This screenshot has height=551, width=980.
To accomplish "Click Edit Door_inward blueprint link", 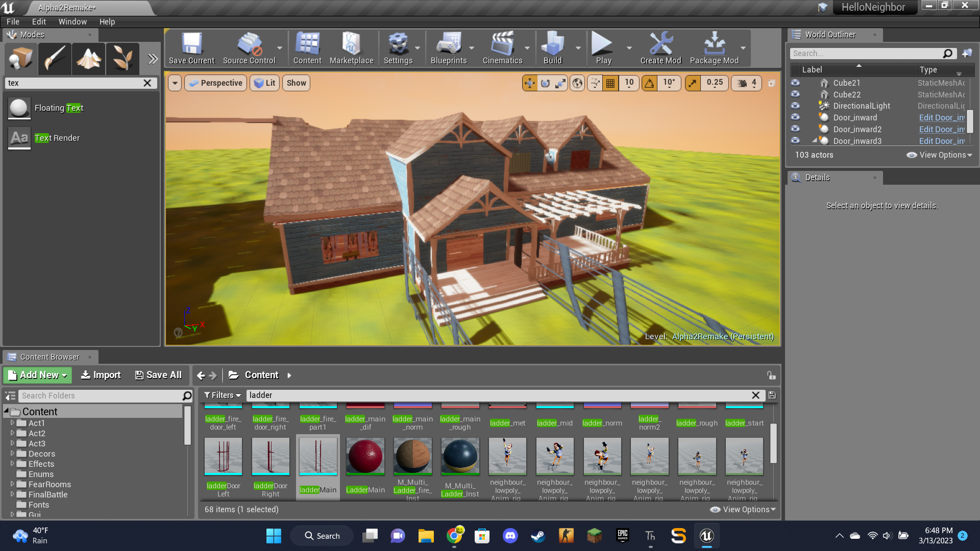I will pyautogui.click(x=942, y=117).
